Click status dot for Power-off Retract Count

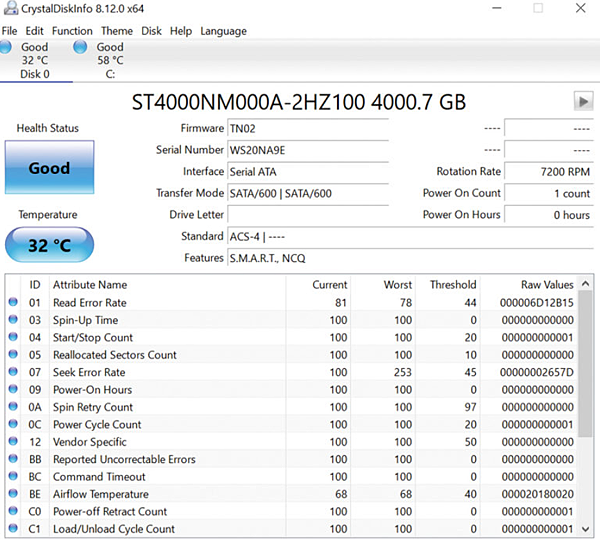pos(13,511)
